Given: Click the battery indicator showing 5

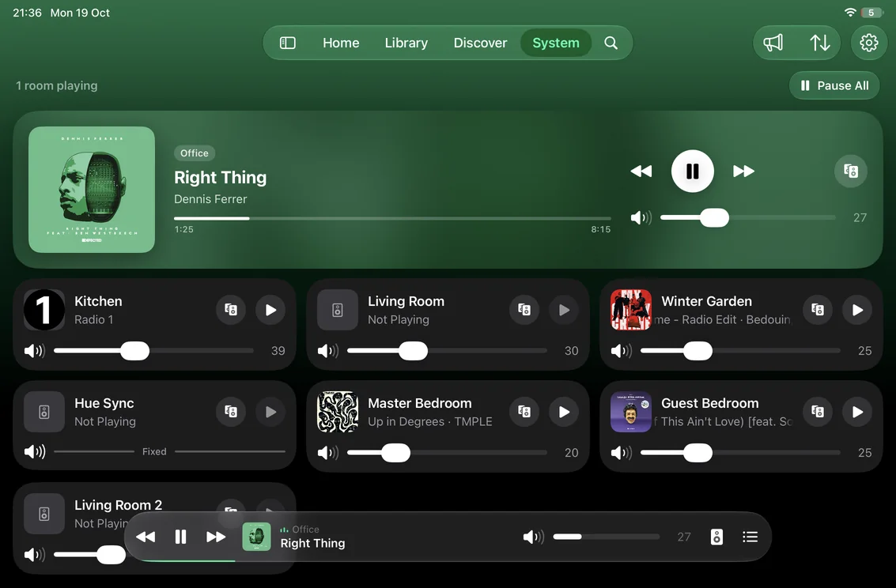Looking at the screenshot, I should 871,12.
